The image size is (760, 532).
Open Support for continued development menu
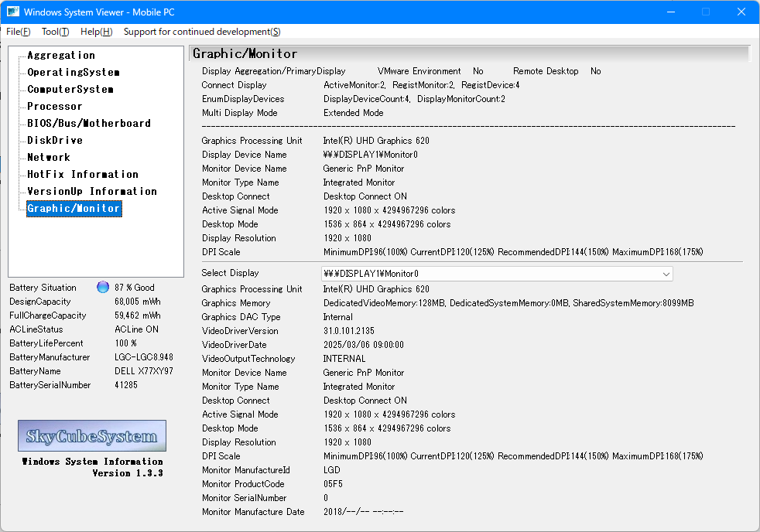click(x=202, y=32)
